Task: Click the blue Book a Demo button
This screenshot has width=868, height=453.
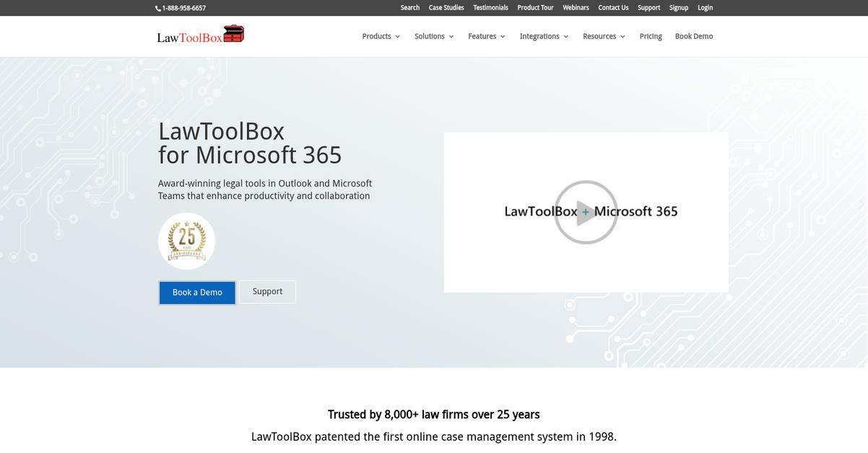Action: pos(197,293)
